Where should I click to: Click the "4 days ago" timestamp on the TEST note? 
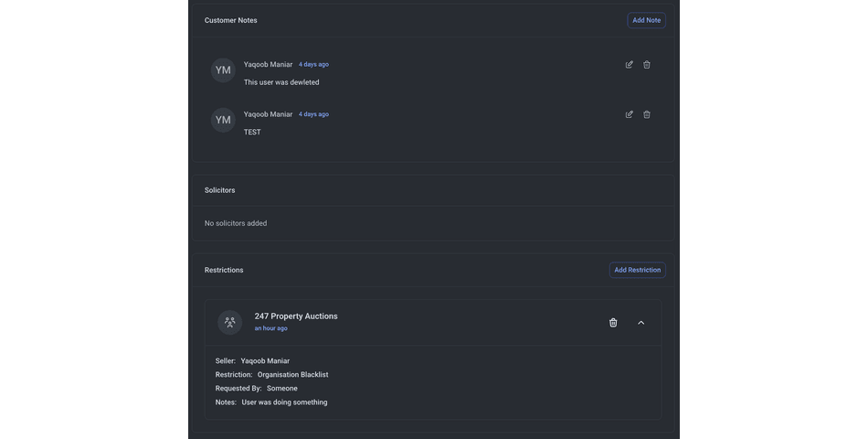point(313,114)
